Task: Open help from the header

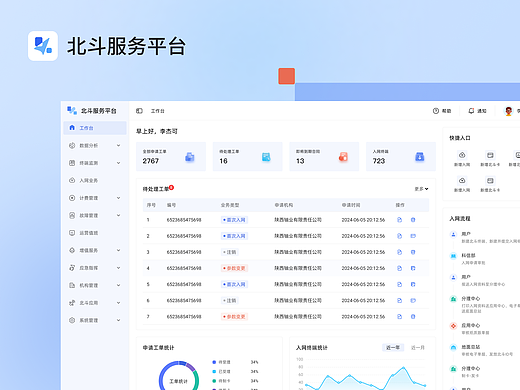Action: click(x=442, y=111)
